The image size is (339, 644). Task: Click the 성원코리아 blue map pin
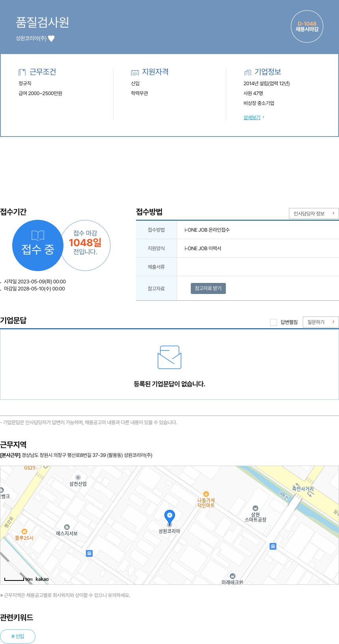[169, 517]
